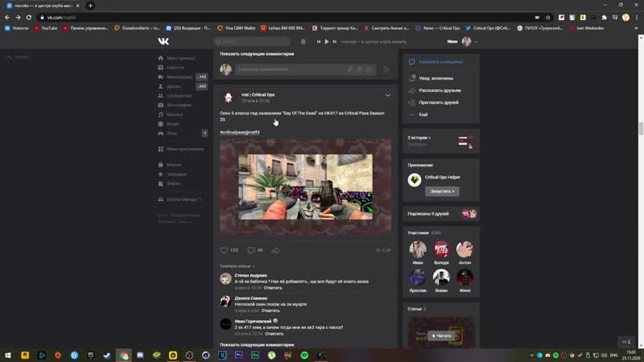Click the VK logo in header
The height and width of the screenshot is (362, 644).
163,42
